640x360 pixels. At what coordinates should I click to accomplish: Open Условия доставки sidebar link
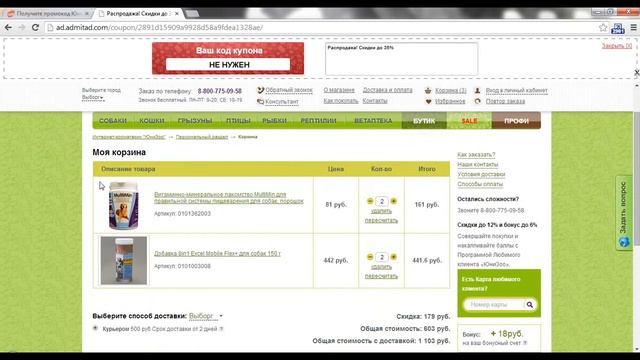(x=481, y=174)
